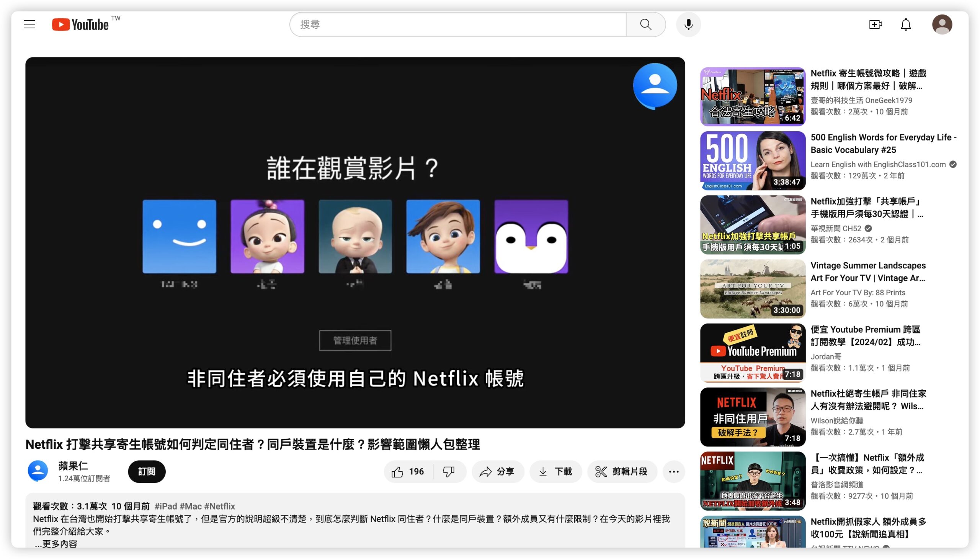Visit Art For Your TV channel
This screenshot has width=980, height=559.
pyautogui.click(x=857, y=293)
